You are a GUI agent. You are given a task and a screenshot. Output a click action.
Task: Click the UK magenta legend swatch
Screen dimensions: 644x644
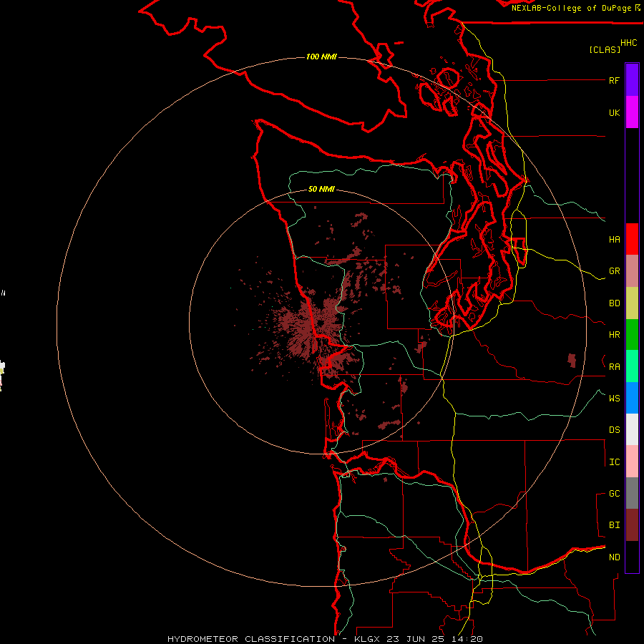click(632, 112)
